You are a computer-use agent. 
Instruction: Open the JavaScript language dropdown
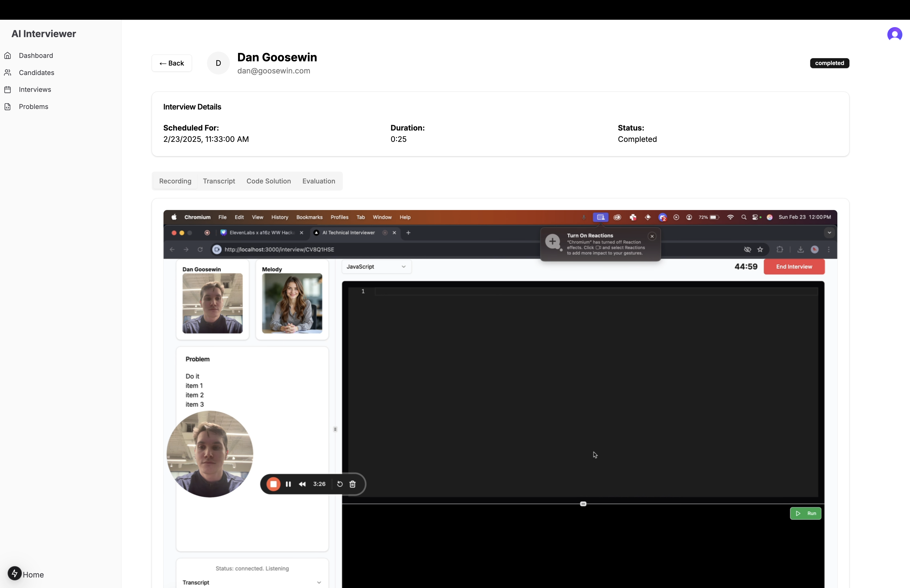pos(376,267)
